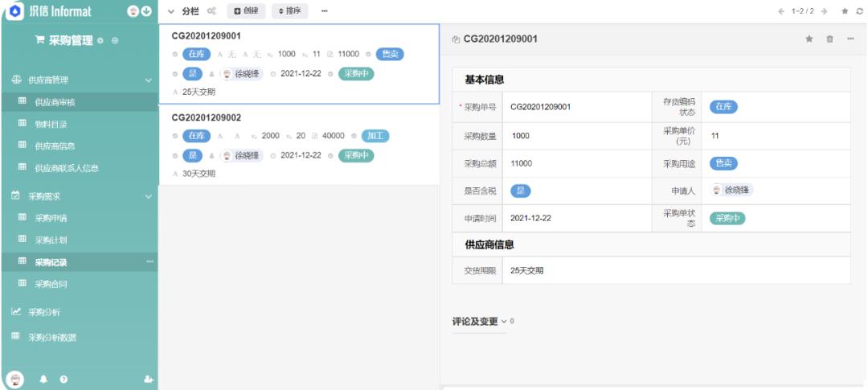Click 在库 tag in detail form

pos(723,107)
